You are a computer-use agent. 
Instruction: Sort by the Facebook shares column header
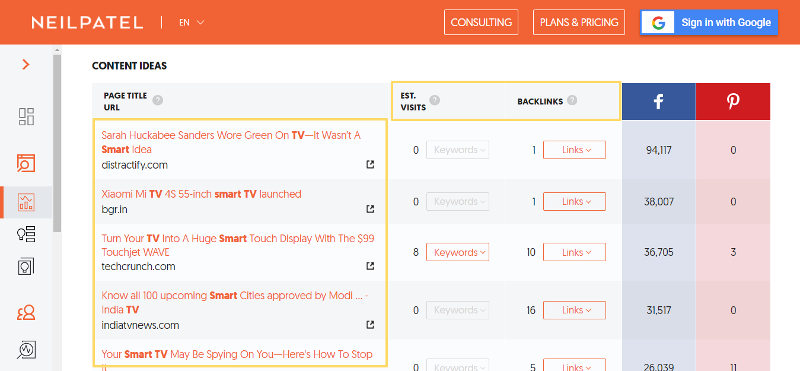point(658,101)
